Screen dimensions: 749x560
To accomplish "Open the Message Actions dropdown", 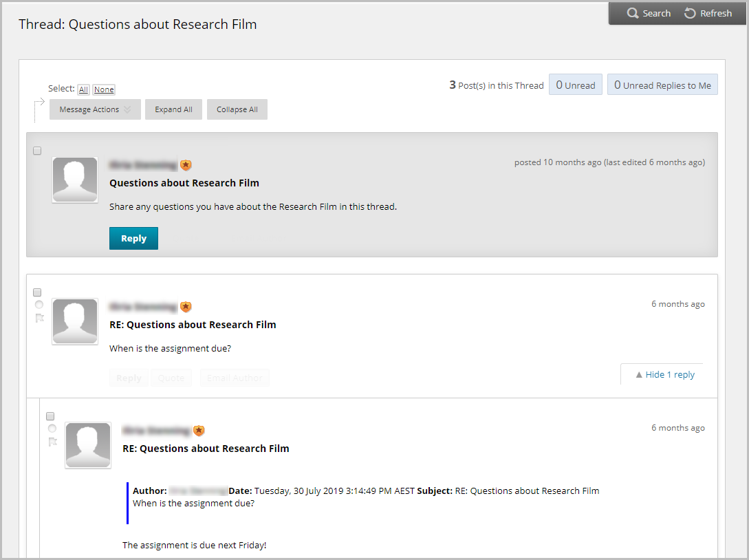I will click(x=95, y=109).
